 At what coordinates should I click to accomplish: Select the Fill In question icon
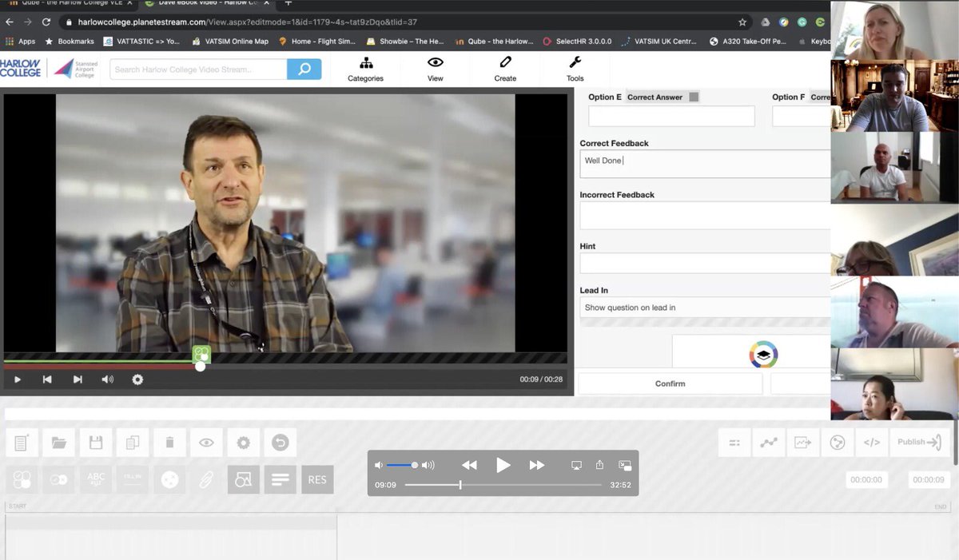(133, 479)
